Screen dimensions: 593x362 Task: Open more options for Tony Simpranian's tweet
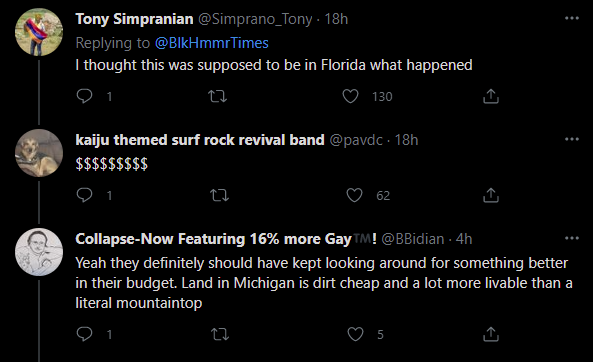click(572, 18)
